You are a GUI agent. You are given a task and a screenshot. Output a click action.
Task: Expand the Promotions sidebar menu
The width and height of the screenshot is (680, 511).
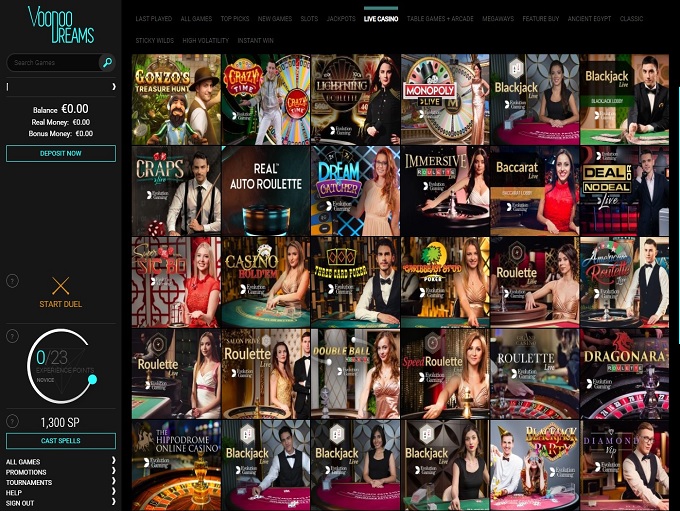60,472
